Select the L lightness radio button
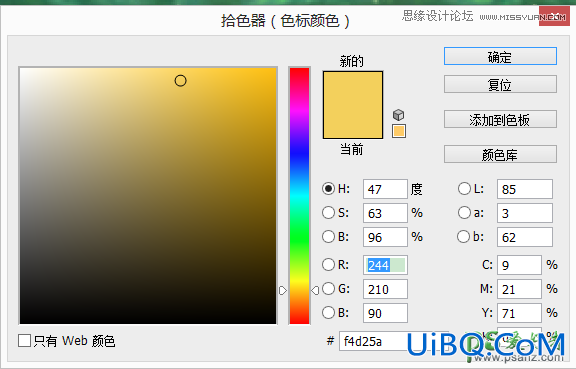This screenshot has height=369, width=576. click(464, 189)
